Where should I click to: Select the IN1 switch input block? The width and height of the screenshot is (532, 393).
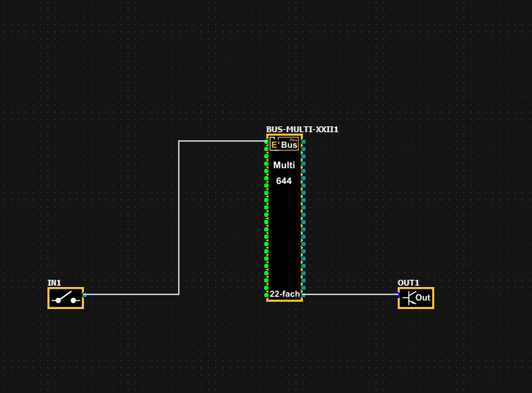(x=66, y=298)
